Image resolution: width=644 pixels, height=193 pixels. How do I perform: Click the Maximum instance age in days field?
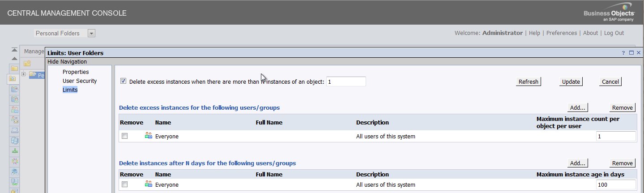616,184
